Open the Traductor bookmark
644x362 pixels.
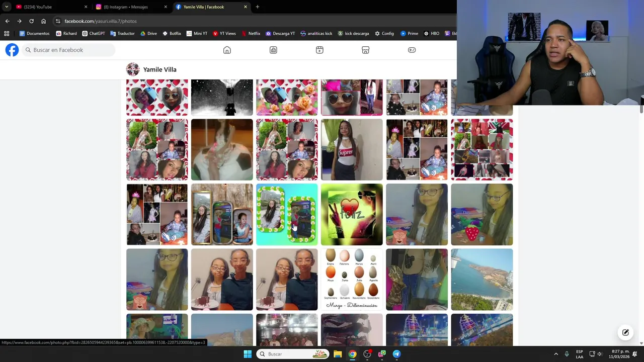[122, 34]
